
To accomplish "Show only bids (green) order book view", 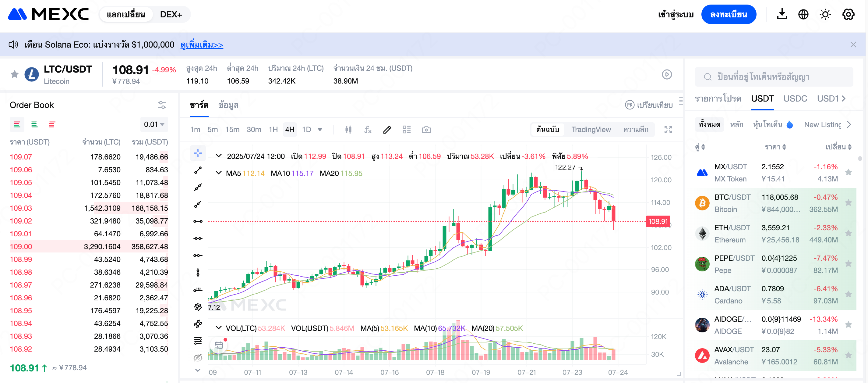I will point(34,124).
